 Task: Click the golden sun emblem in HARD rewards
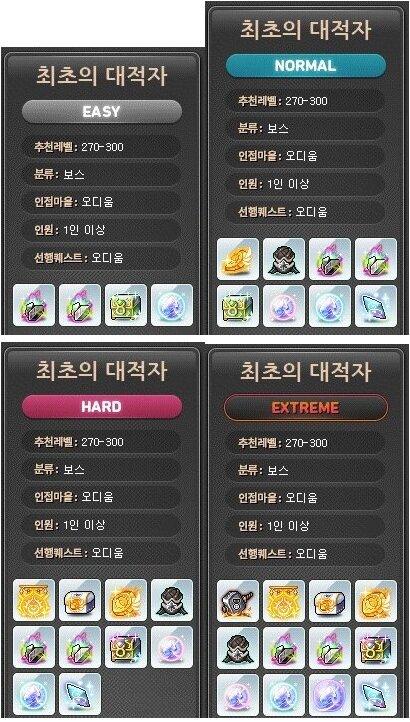(x=34, y=600)
